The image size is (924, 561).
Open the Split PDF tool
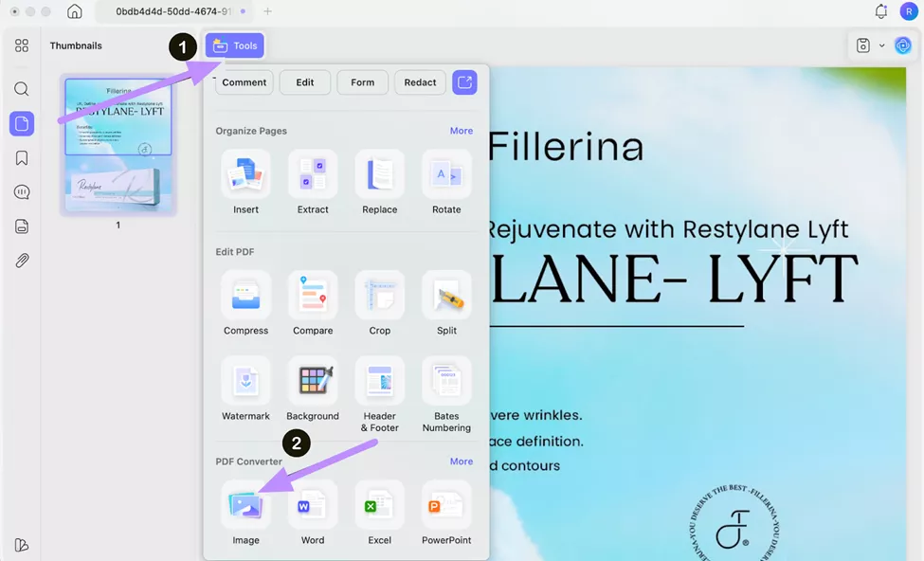[x=446, y=297]
